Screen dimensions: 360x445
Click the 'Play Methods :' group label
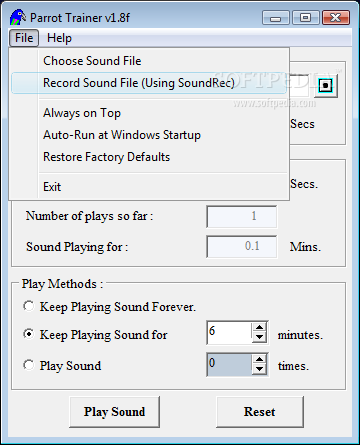(x=62, y=284)
